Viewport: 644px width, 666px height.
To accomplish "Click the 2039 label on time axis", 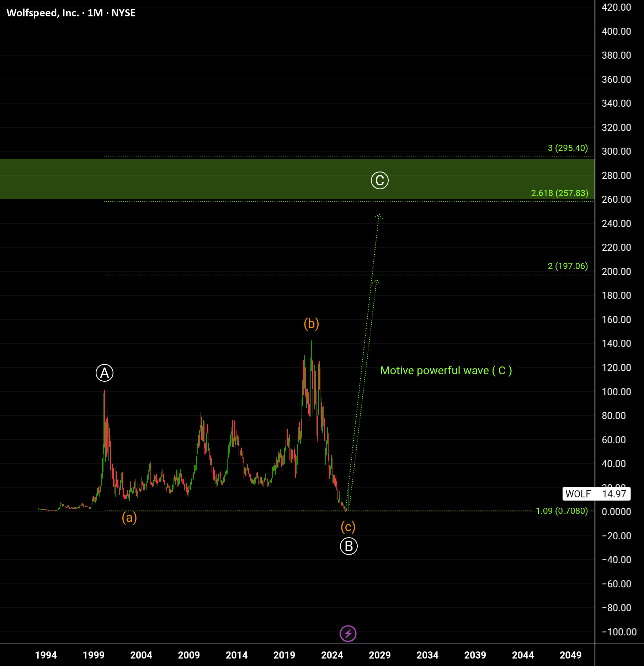I will [x=475, y=655].
